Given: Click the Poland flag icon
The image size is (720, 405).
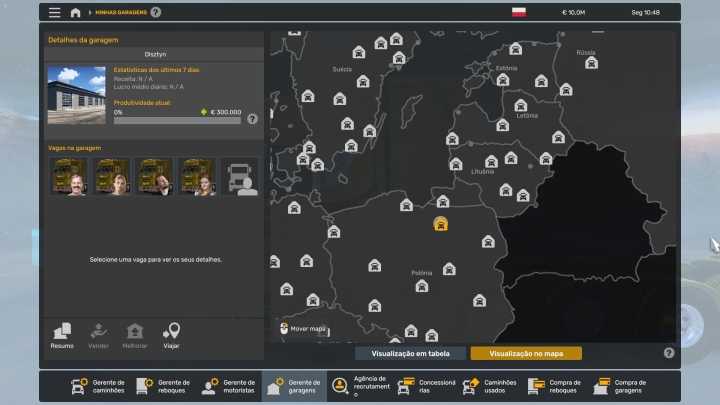Looking at the screenshot, I should [x=519, y=12].
